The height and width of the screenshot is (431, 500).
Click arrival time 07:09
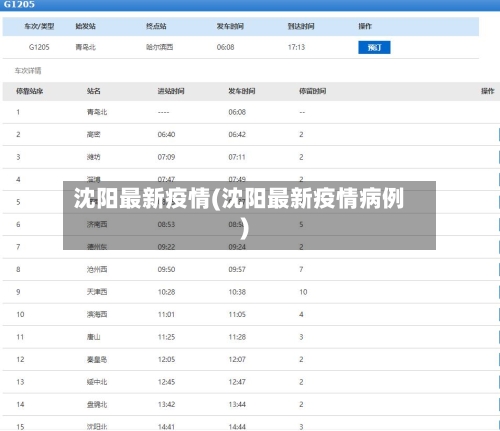166,157
